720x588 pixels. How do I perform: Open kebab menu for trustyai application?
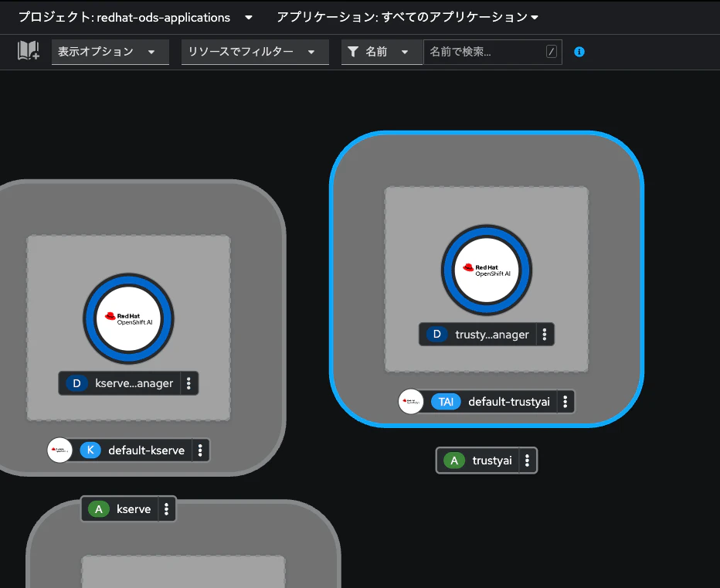pyautogui.click(x=527, y=461)
